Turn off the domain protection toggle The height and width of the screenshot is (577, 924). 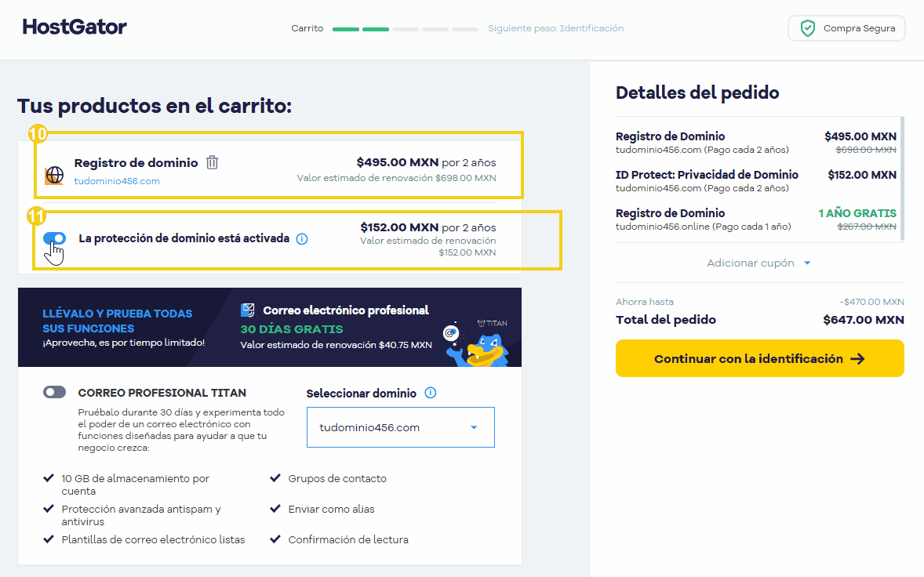tap(54, 238)
